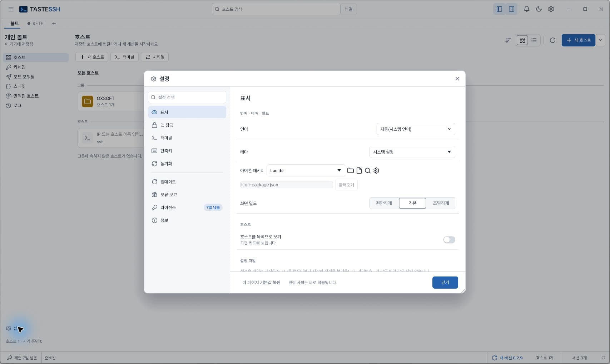The width and height of the screenshot is (610, 364).
Task: Switch to dark mode with the moon icon
Action: (x=539, y=9)
